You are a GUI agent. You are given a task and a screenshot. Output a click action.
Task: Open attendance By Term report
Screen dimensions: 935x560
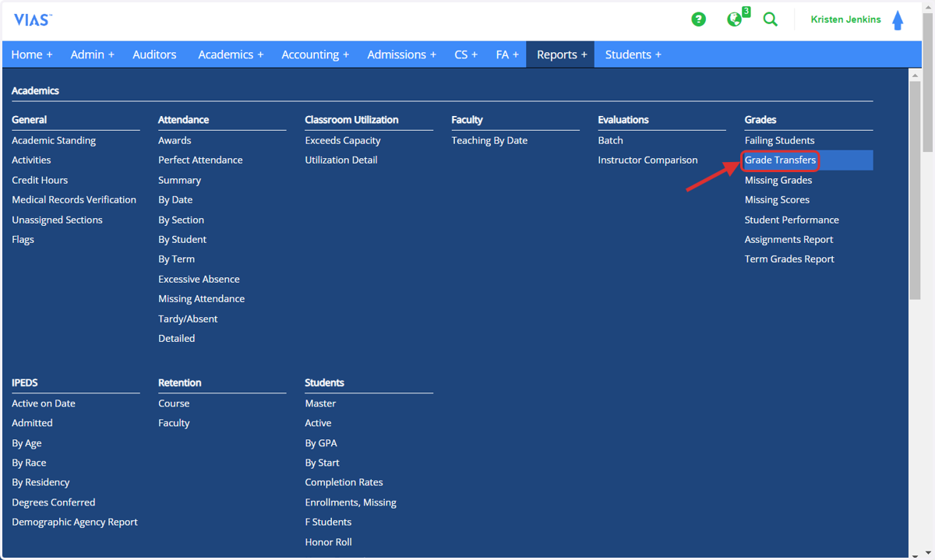point(176,259)
